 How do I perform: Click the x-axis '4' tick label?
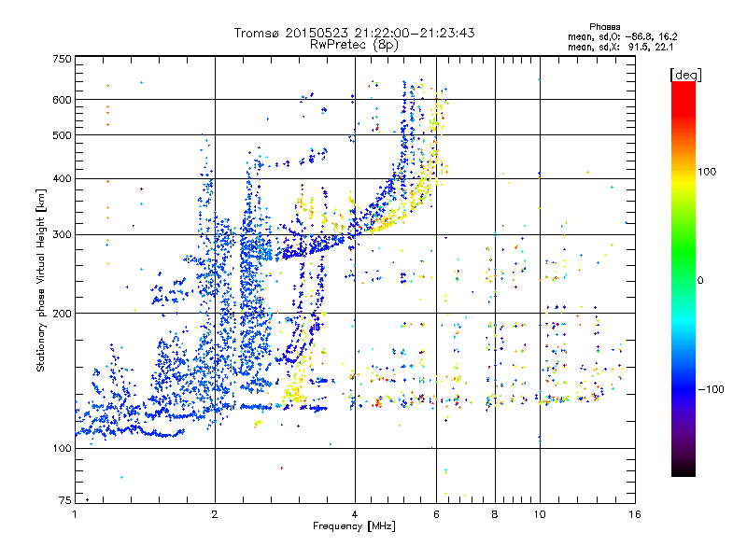tap(355, 514)
